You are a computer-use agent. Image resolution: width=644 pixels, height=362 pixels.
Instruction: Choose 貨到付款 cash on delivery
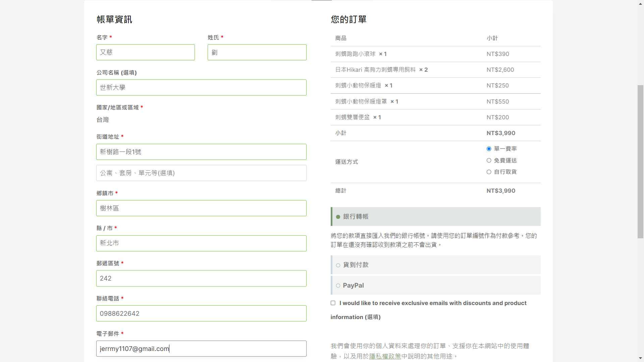[338, 265]
